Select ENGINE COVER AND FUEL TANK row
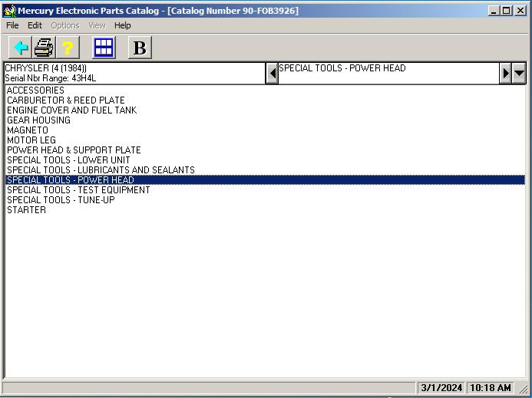 coord(266,110)
